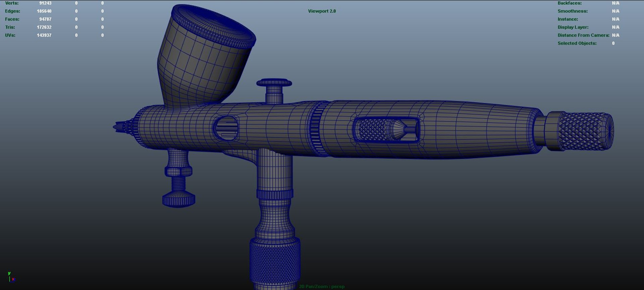Image resolution: width=644 pixels, height=290 pixels.
Task: Click the Viewport 2.0 renderer label
Action: [322, 11]
